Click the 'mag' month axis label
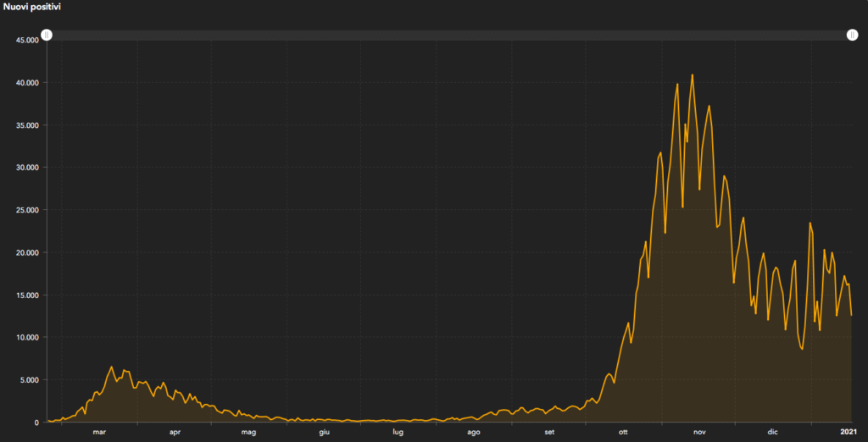Viewport: 868px width, 442px height. 248,432
